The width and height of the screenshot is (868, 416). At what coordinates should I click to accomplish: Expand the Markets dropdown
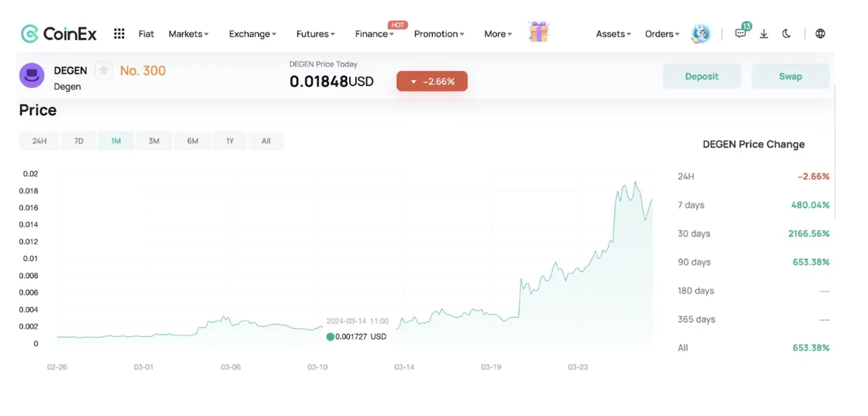[x=188, y=34]
